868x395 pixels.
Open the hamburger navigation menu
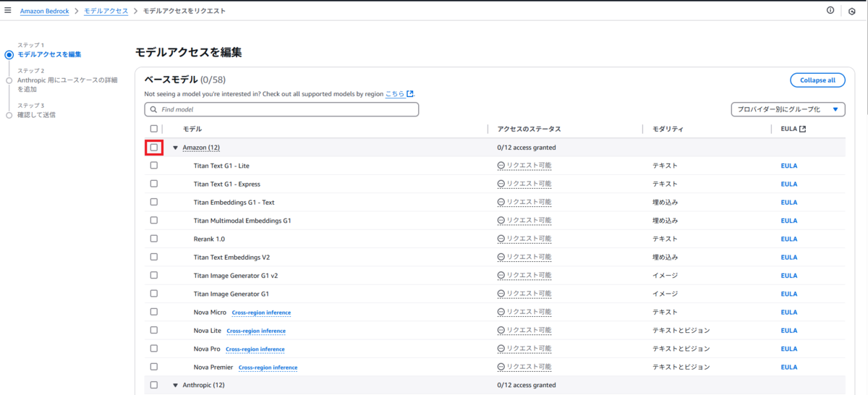click(8, 11)
